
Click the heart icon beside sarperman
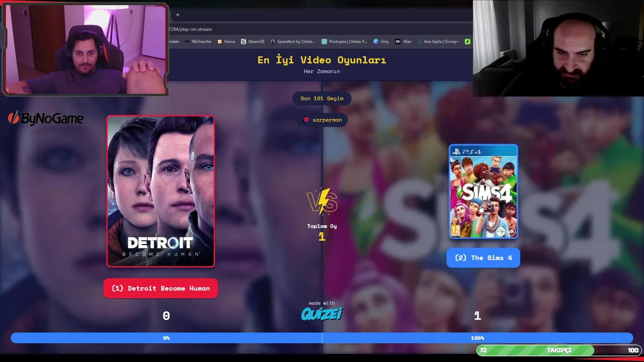pos(306,120)
